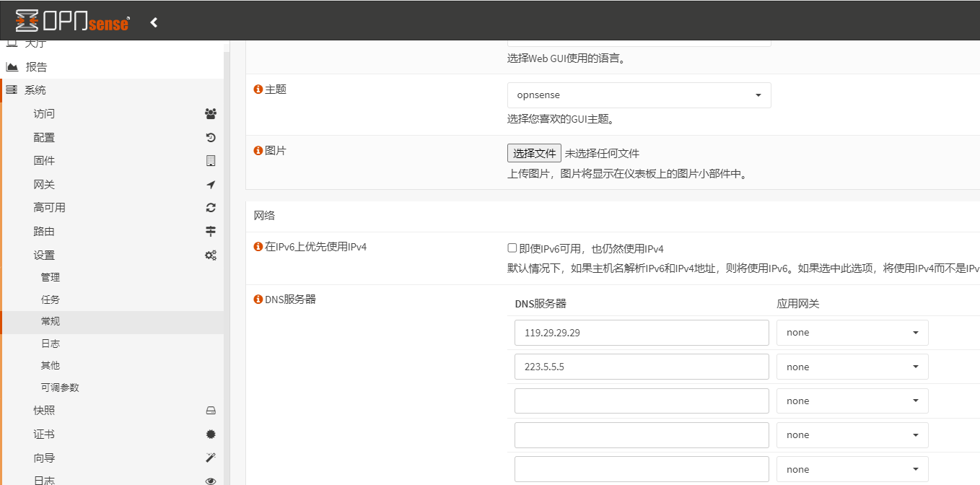Click the firmware icon beside 固件
This screenshot has width=980, height=485.
coord(211,161)
